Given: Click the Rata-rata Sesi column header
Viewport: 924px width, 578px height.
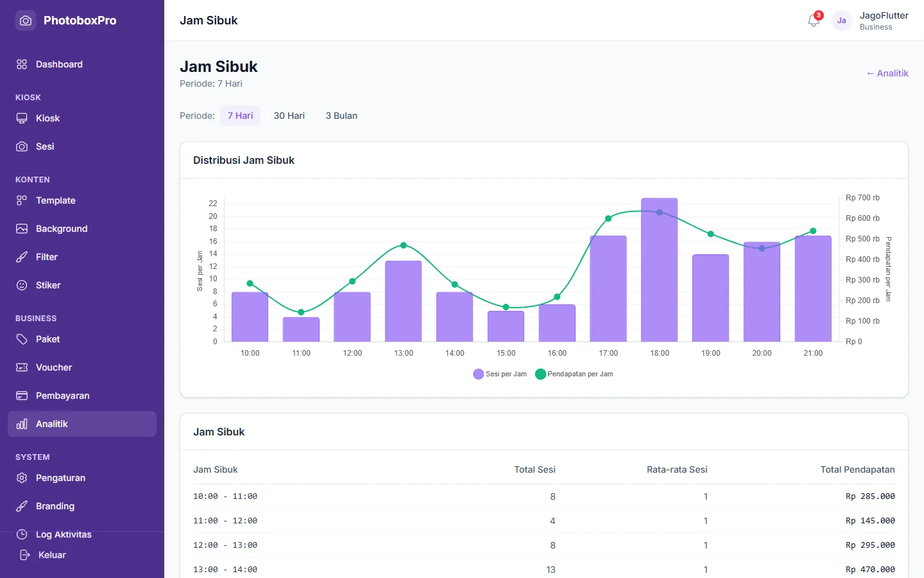Looking at the screenshot, I should pyautogui.click(x=677, y=469).
